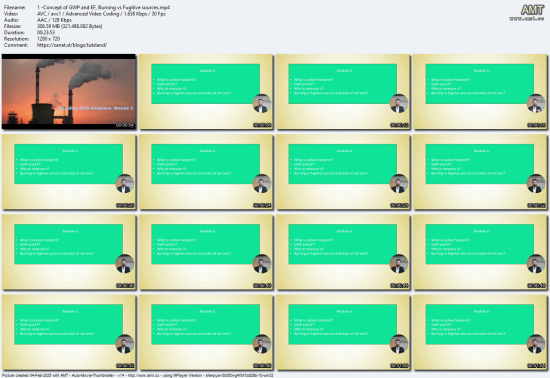This screenshot has height=378, width=550.
Task: Click the AMT logo at top right
Action: click(x=532, y=10)
